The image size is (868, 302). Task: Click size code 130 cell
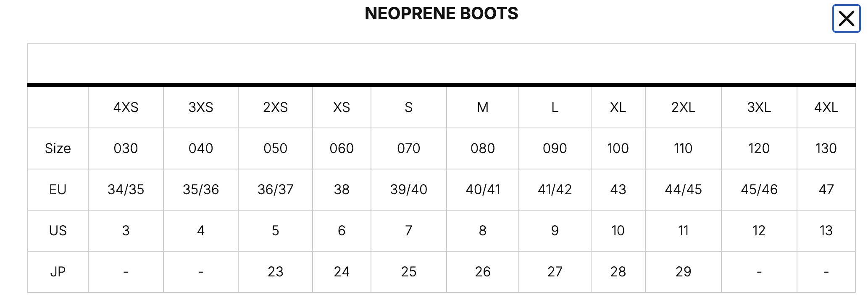[826, 148]
